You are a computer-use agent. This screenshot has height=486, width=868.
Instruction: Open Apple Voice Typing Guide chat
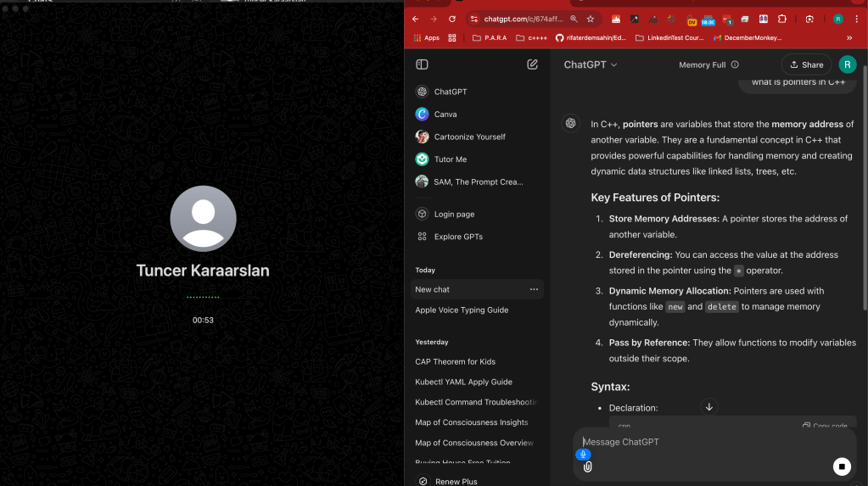click(x=476, y=310)
